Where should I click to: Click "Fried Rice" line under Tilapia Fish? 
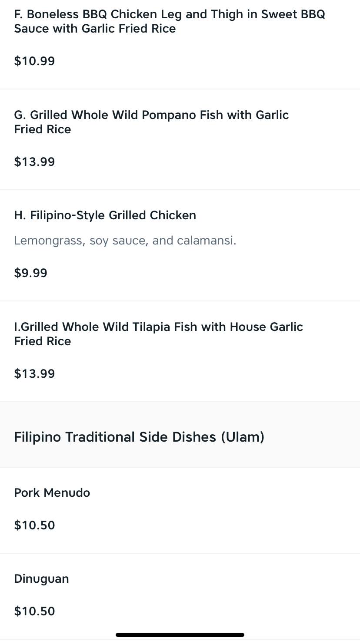[42, 341]
